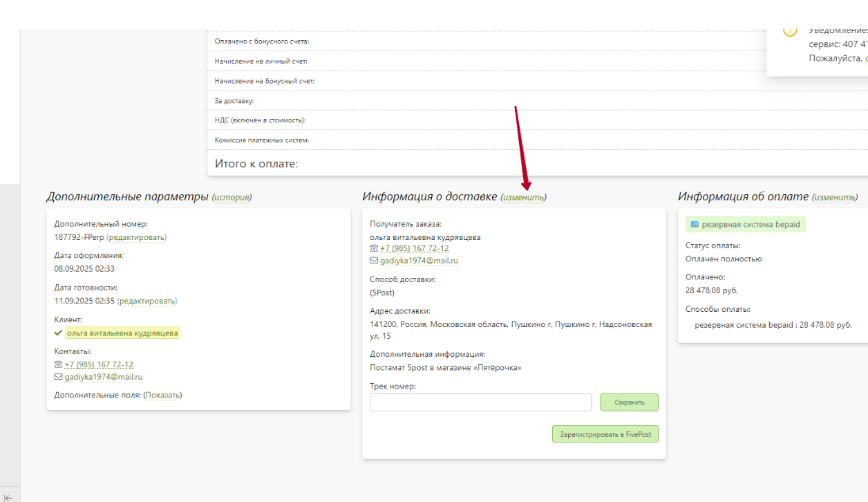The image size is (868, 502).
Task: Click the envelope icon under Получатель заказа
Action: 375,261
